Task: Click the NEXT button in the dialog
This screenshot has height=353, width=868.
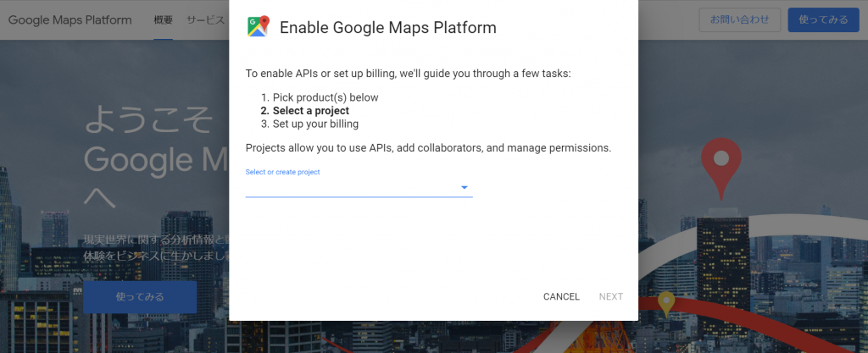Action: pyautogui.click(x=611, y=296)
